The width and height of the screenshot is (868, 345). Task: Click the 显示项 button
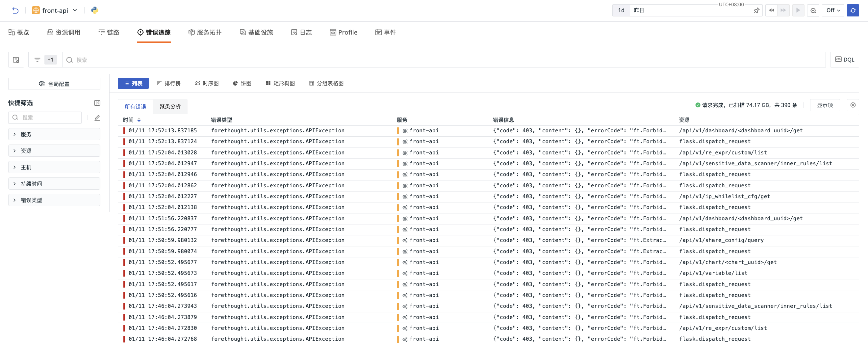click(x=825, y=105)
